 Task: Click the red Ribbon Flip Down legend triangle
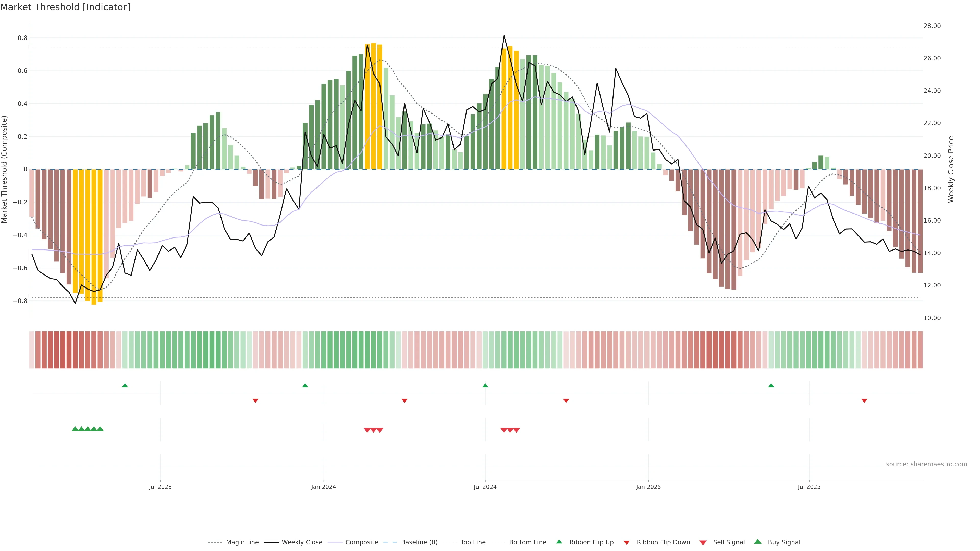(627, 543)
